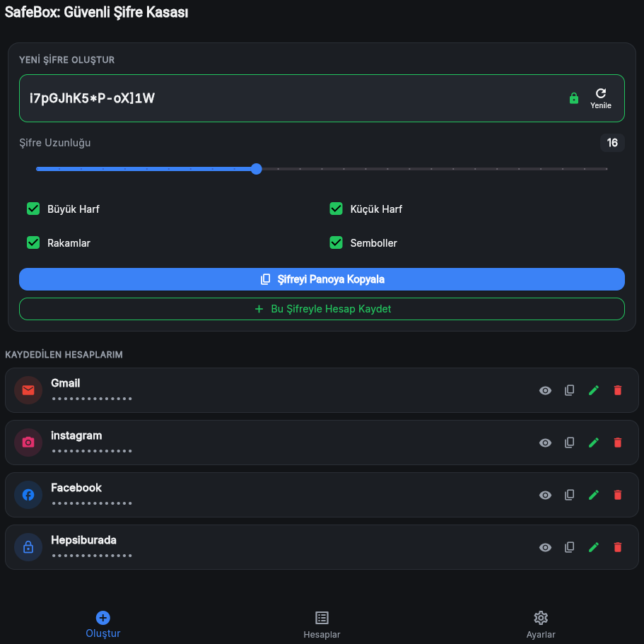Select the Gmail account name
This screenshot has height=644, width=644.
65,382
